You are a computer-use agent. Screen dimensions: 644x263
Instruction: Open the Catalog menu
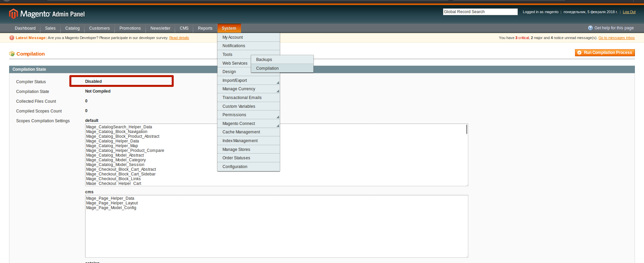(72, 28)
